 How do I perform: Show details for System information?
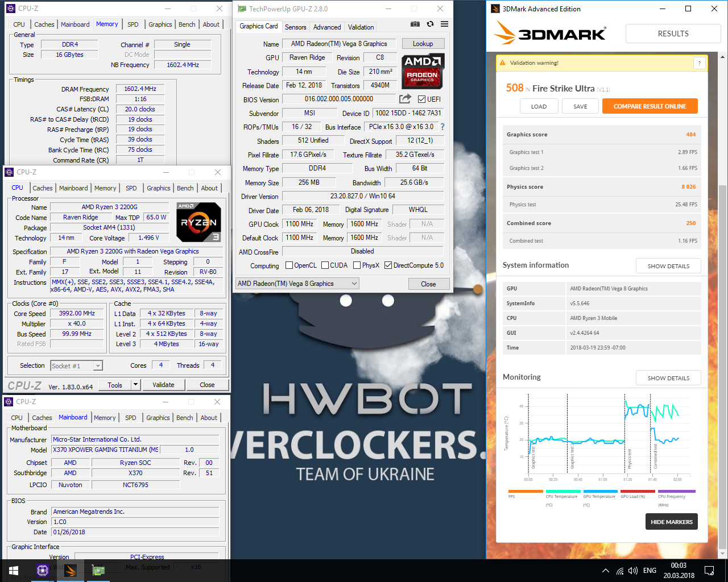[668, 266]
